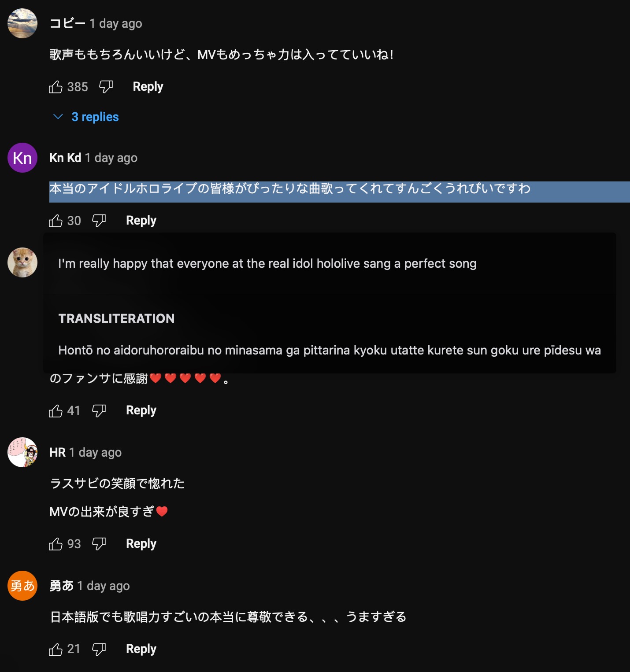Dislike the コビー comment

coord(106,87)
